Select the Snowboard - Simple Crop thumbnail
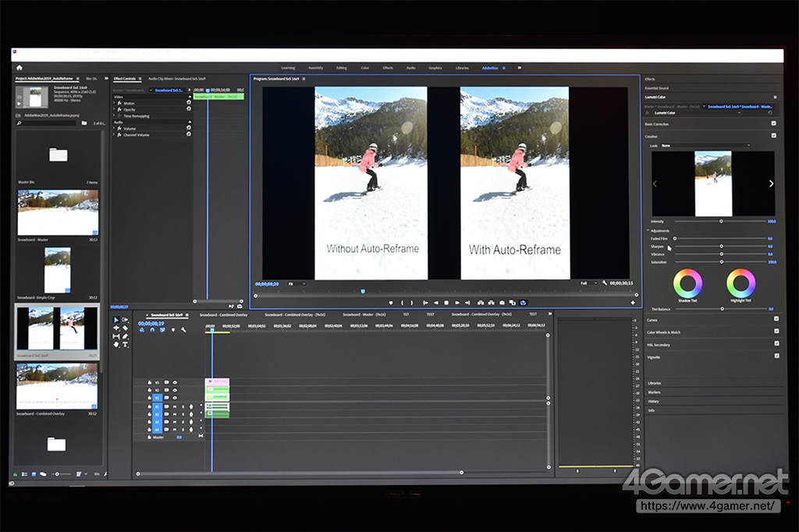799x532 pixels. pos(58,269)
